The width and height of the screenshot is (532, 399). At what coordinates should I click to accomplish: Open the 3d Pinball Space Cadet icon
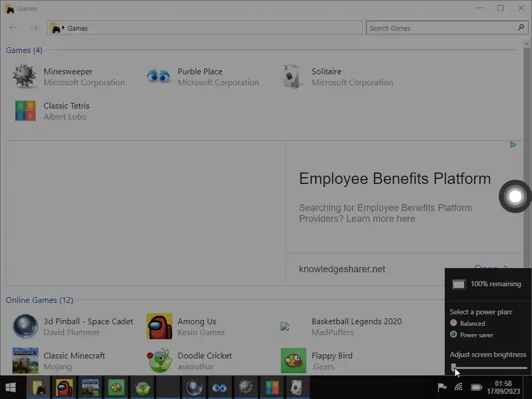click(25, 326)
